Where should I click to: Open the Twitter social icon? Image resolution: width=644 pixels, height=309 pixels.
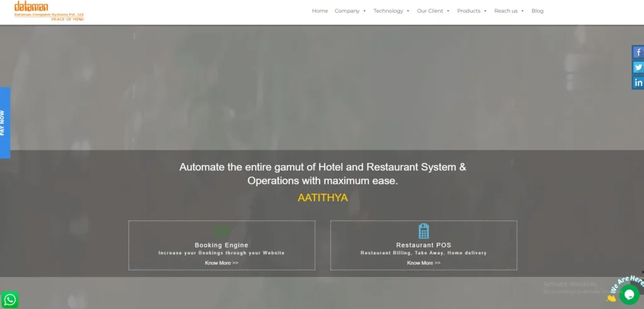click(638, 67)
